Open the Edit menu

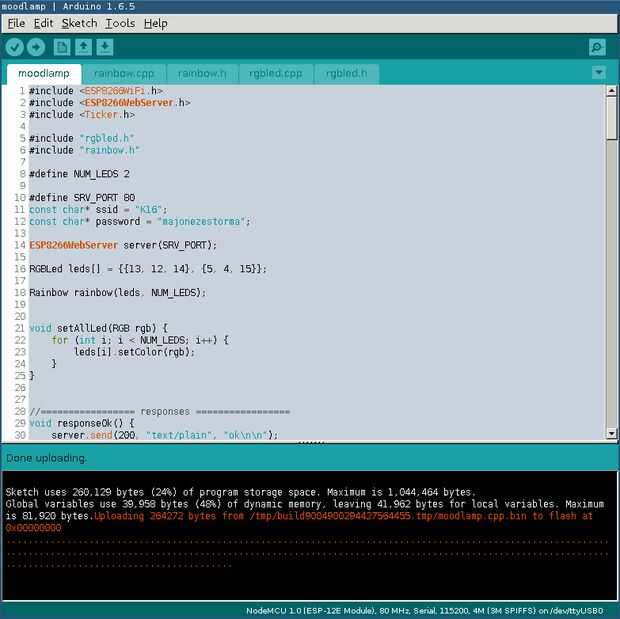(x=43, y=24)
